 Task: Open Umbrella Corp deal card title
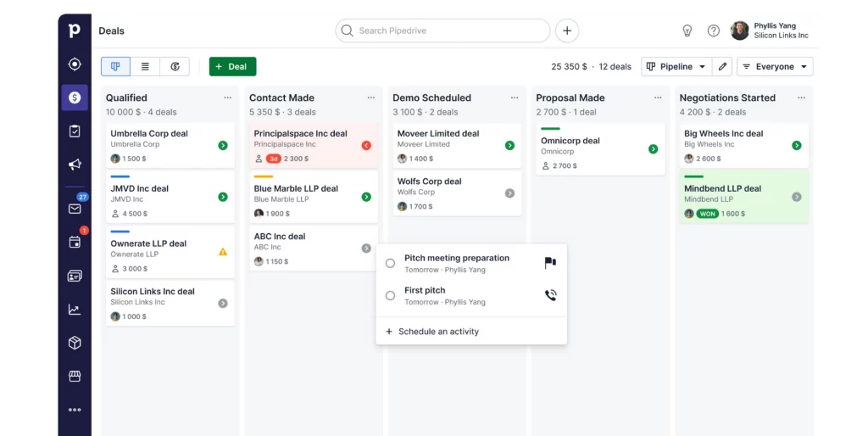[149, 133]
